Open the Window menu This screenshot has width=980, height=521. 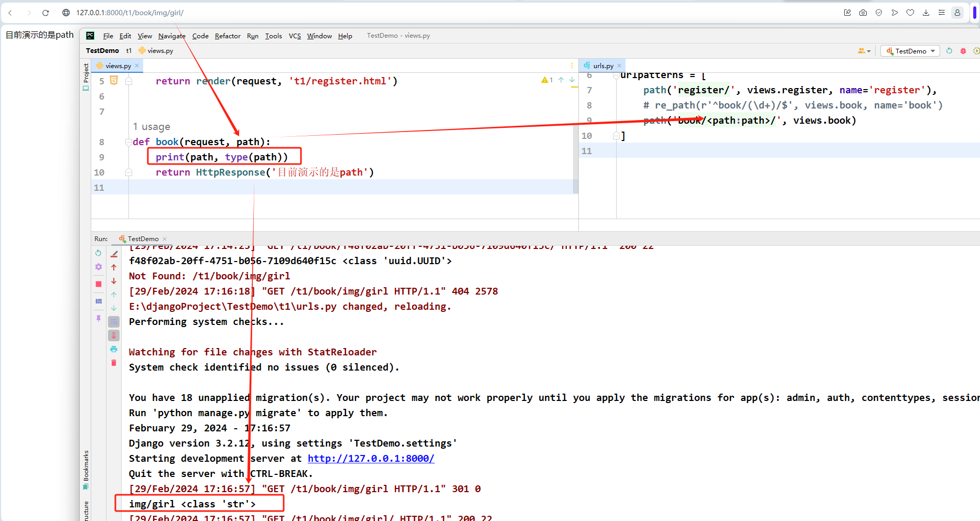319,36
